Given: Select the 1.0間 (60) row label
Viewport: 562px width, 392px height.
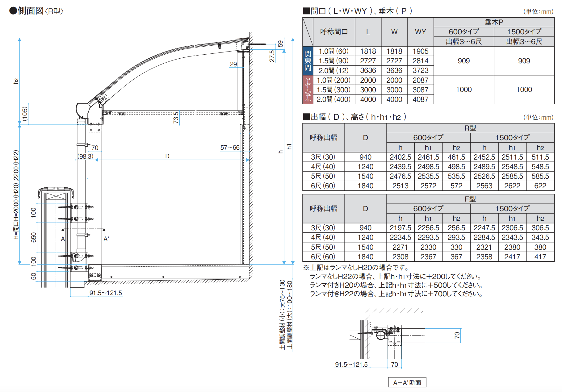Looking at the screenshot, I should pyautogui.click(x=333, y=51).
